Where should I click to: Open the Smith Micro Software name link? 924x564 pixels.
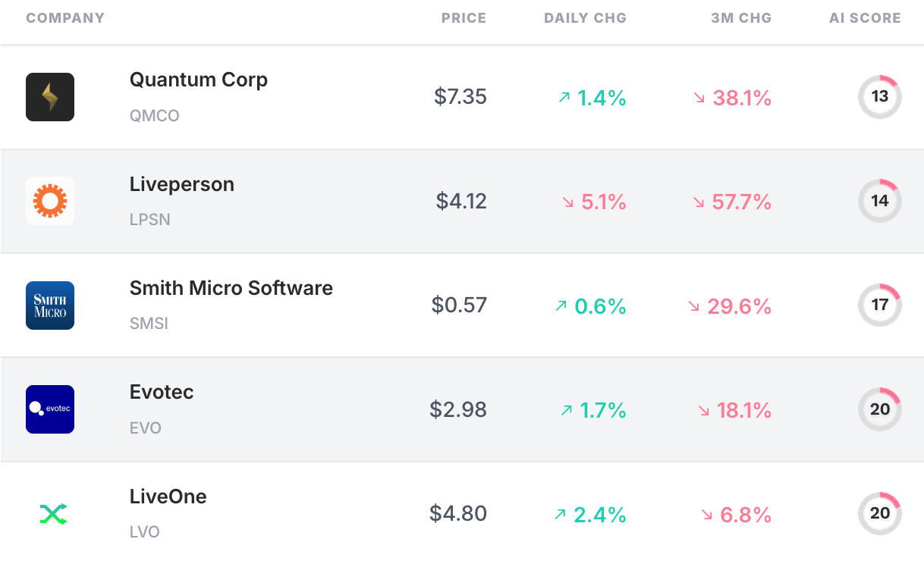click(x=231, y=289)
